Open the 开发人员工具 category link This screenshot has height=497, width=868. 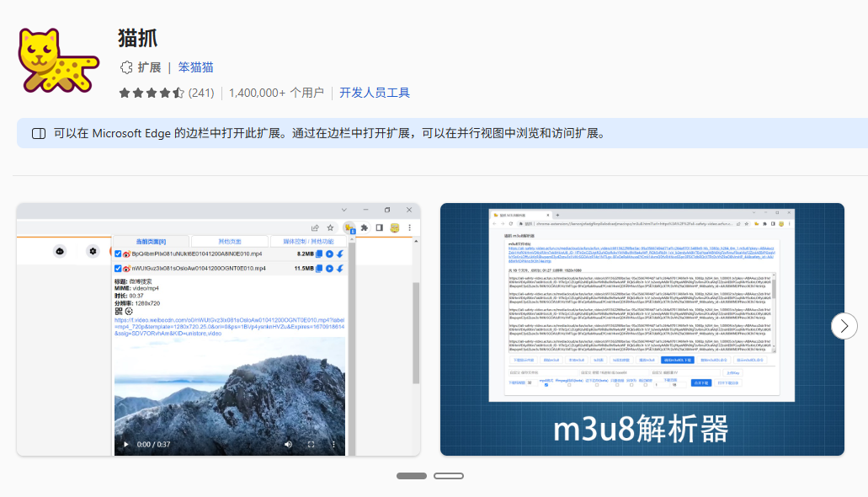click(x=375, y=93)
